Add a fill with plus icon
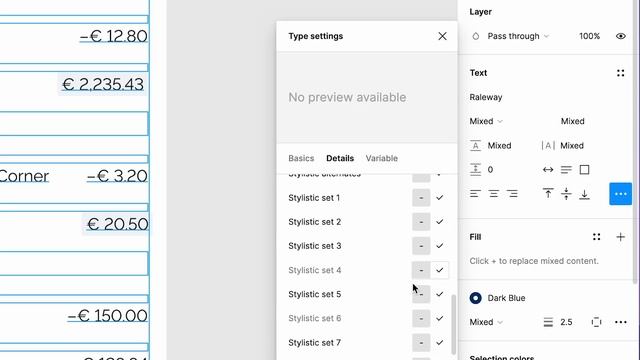Image resolution: width=640 pixels, height=360 pixels. click(x=620, y=237)
